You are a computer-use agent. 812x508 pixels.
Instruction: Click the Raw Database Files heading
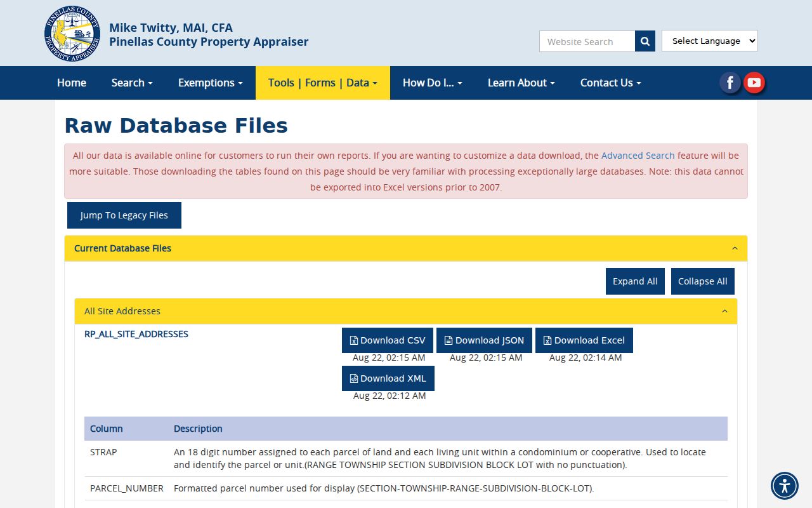176,126
